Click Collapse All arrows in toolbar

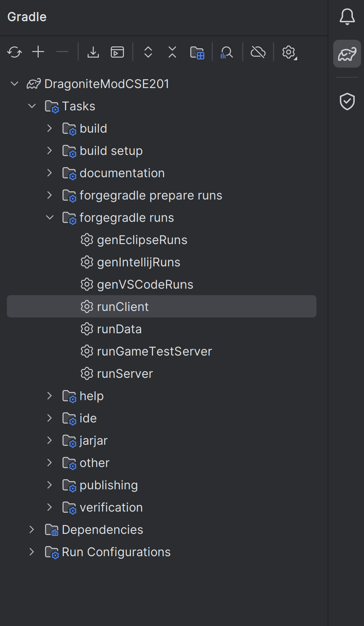coord(172,52)
